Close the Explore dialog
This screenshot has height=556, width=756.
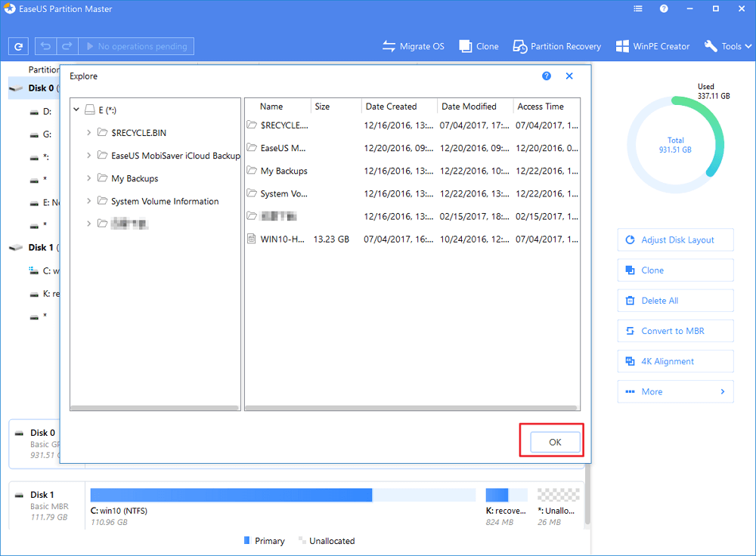pos(569,76)
